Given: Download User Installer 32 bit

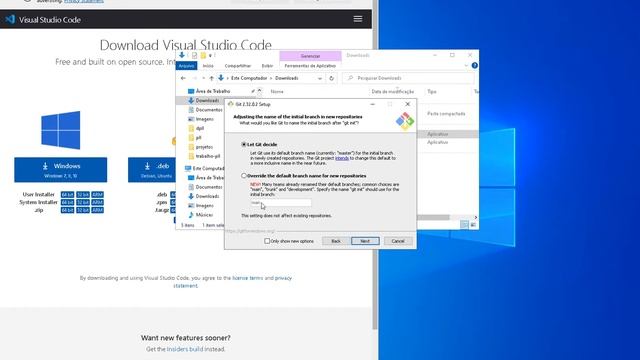Looking at the screenshot, I should (83, 195).
